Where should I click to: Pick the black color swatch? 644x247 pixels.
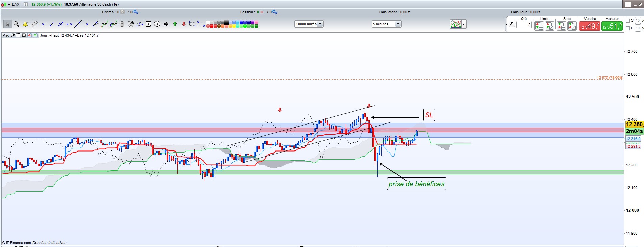point(226,22)
